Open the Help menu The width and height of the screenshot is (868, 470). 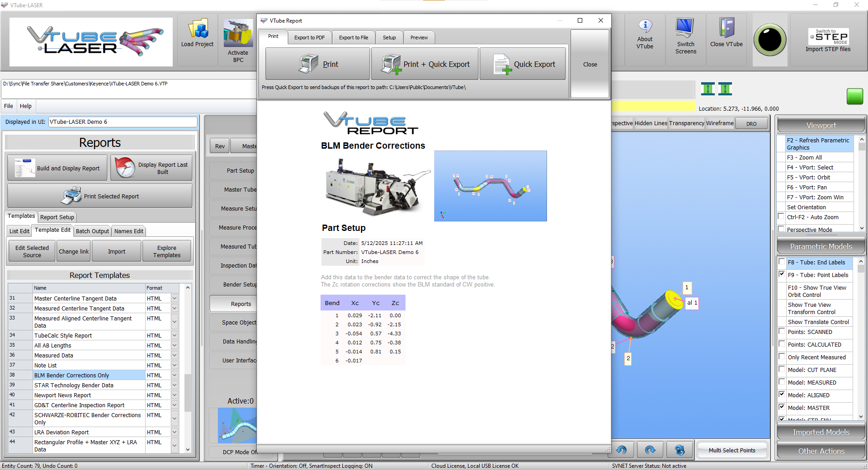click(x=26, y=106)
